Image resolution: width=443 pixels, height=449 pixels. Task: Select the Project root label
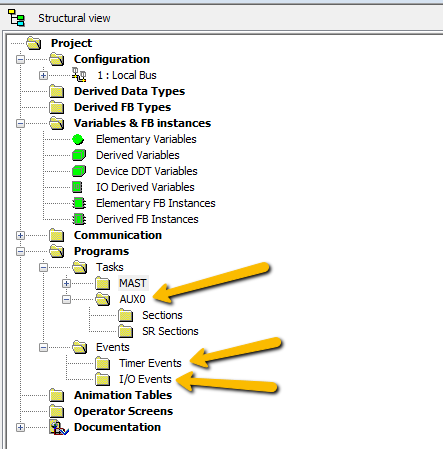click(x=71, y=43)
